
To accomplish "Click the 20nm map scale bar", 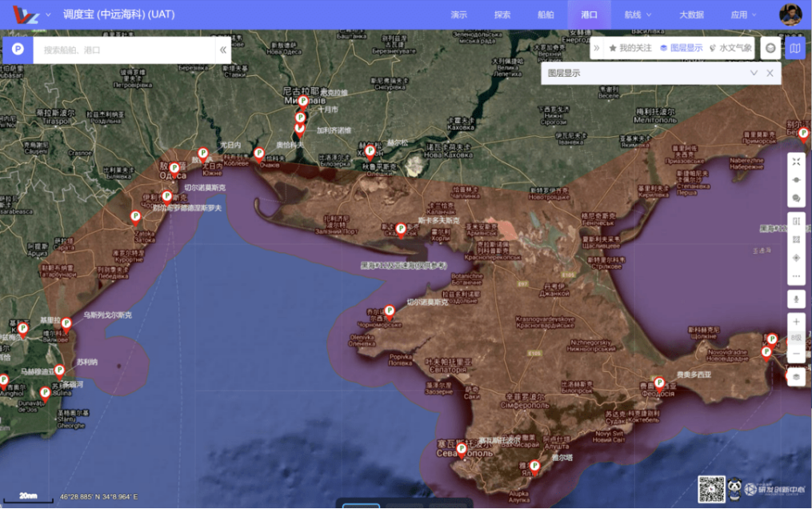I will click(x=29, y=498).
